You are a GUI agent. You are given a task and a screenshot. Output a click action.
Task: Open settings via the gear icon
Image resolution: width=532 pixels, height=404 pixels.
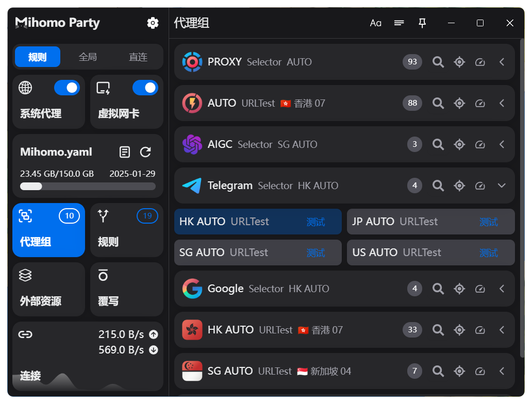[x=153, y=23]
